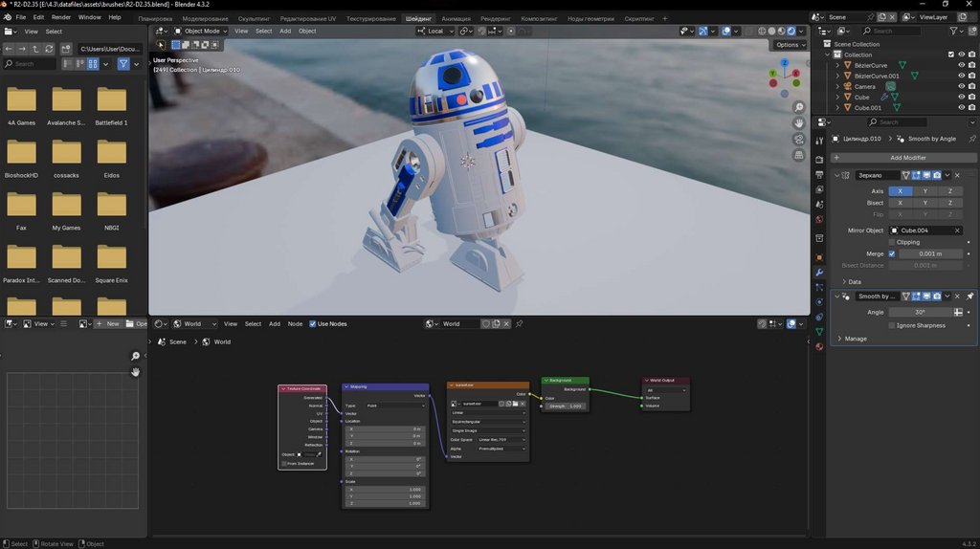980x549 pixels.
Task: Open the Object Mode dropdown
Action: pyautogui.click(x=200, y=31)
